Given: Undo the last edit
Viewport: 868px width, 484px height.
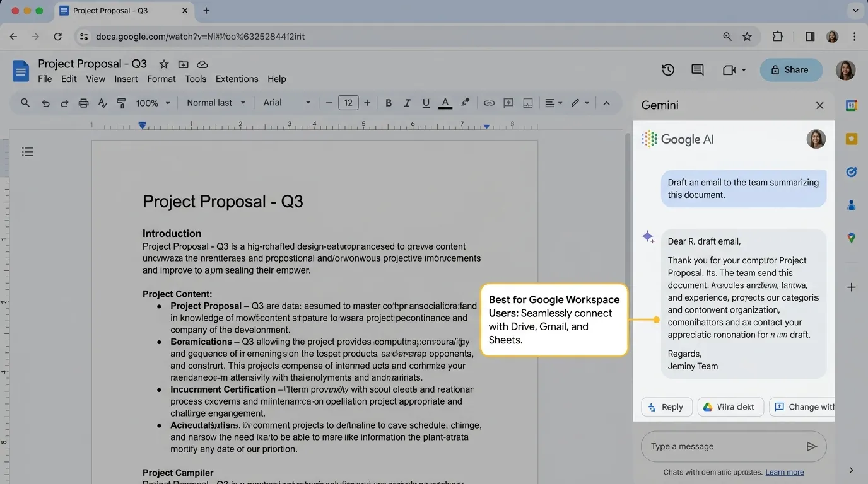Looking at the screenshot, I should pyautogui.click(x=45, y=103).
